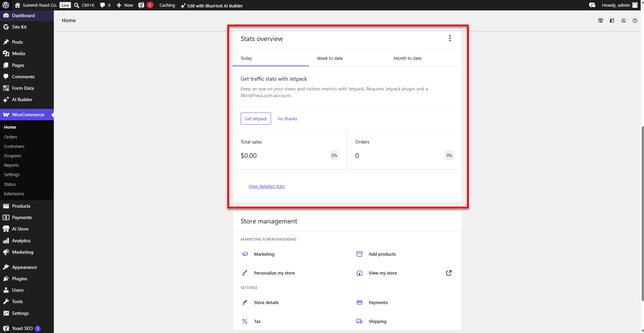644x333 pixels.
Task: Open Tools in the sidebar
Action: tap(27, 301)
